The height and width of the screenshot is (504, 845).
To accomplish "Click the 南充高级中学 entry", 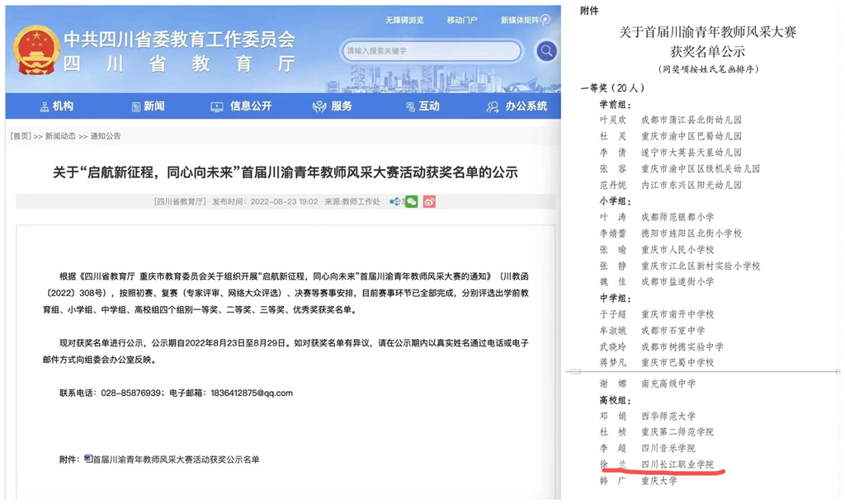I will [x=668, y=384].
